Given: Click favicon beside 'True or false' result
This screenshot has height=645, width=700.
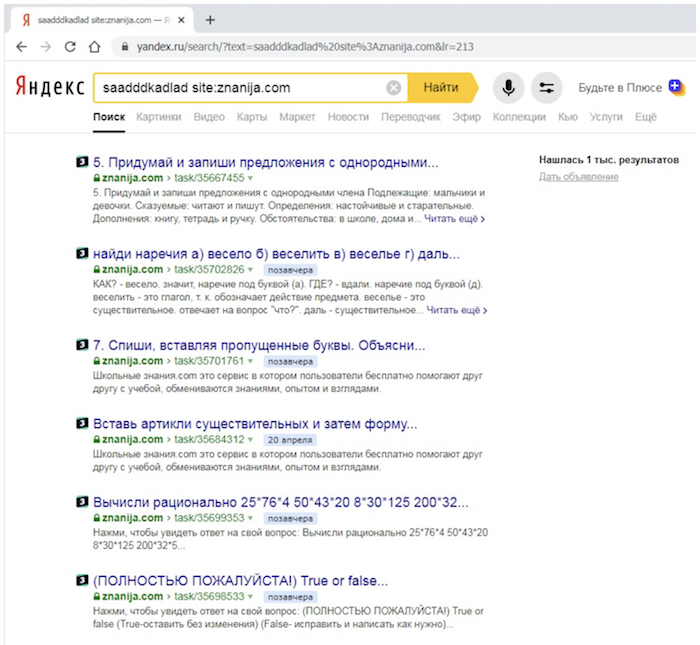Looking at the screenshot, I should point(82,580).
